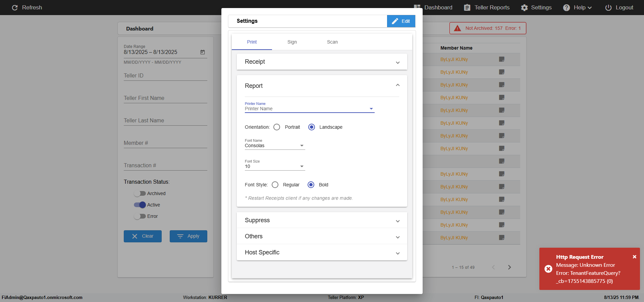The image size is (644, 302).
Task: Open note icon in last member row
Action: pyautogui.click(x=502, y=238)
